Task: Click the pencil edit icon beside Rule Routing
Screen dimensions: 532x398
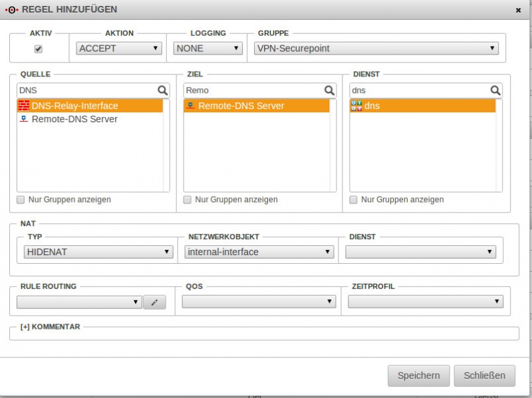Action: pyautogui.click(x=154, y=302)
